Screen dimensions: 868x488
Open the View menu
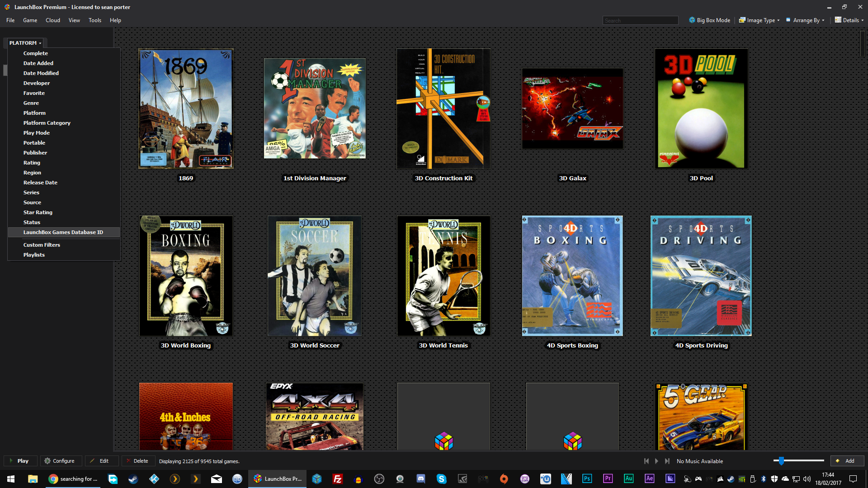74,20
